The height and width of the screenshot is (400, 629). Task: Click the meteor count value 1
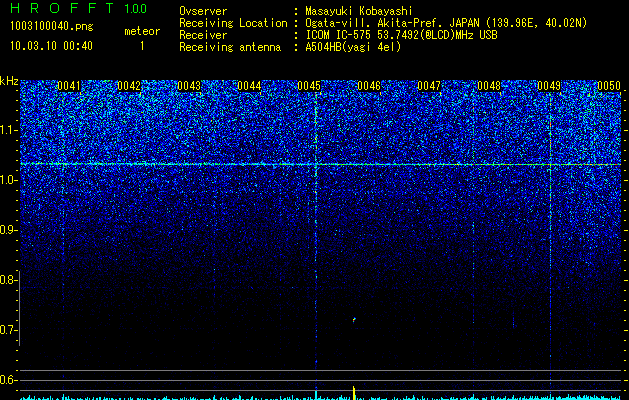pos(142,46)
